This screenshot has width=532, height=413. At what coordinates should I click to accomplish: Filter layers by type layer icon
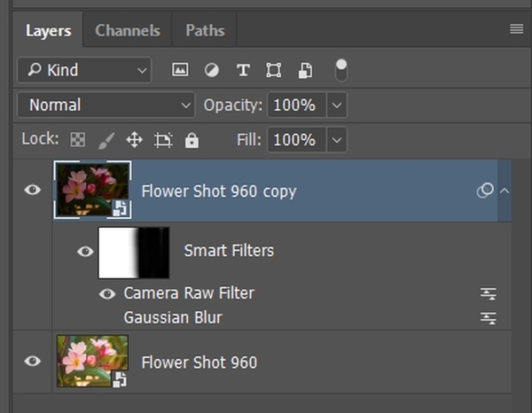(242, 70)
